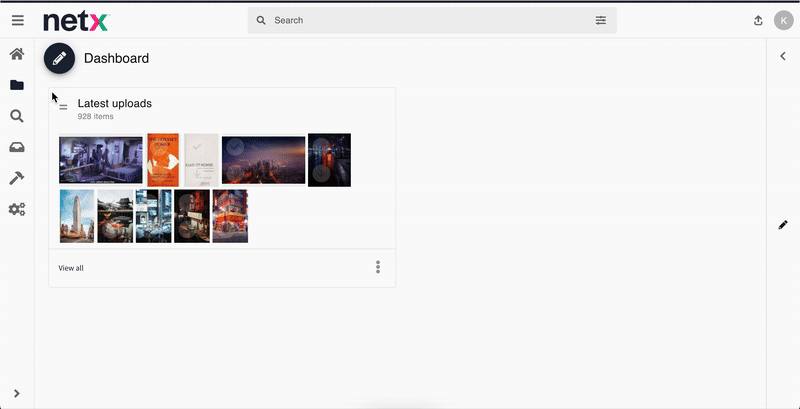Open the Search page from sidebar
This screenshot has width=800, height=409.
coord(17,116)
